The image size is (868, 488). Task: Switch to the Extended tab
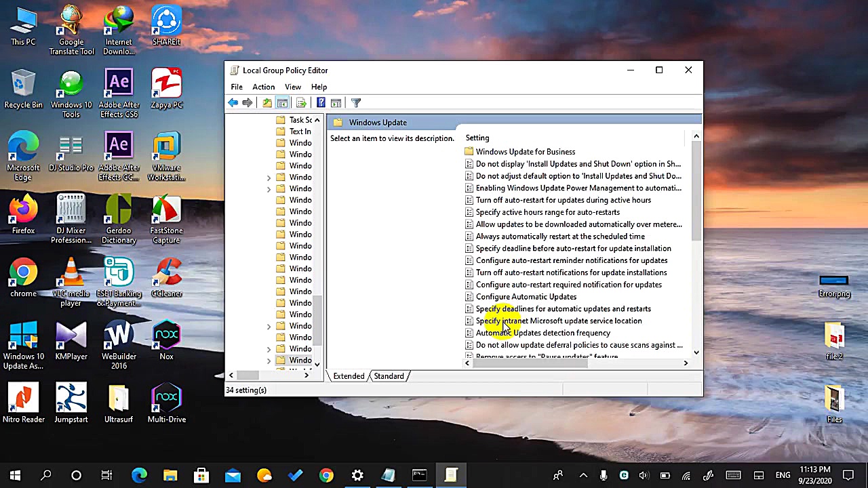tap(349, 376)
